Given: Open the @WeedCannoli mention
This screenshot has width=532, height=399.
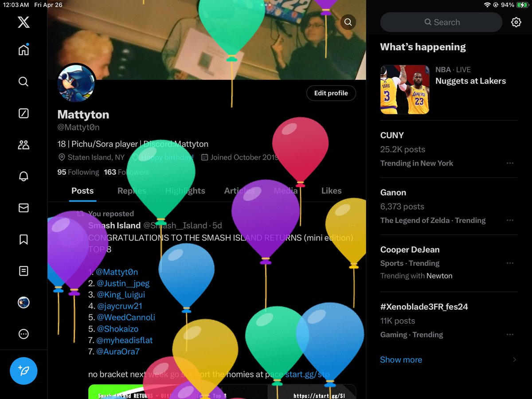Looking at the screenshot, I should pyautogui.click(x=126, y=317).
